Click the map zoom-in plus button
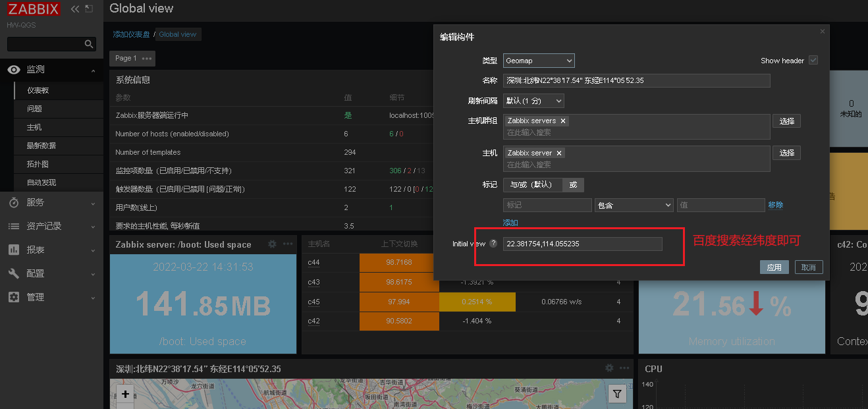 click(x=125, y=395)
